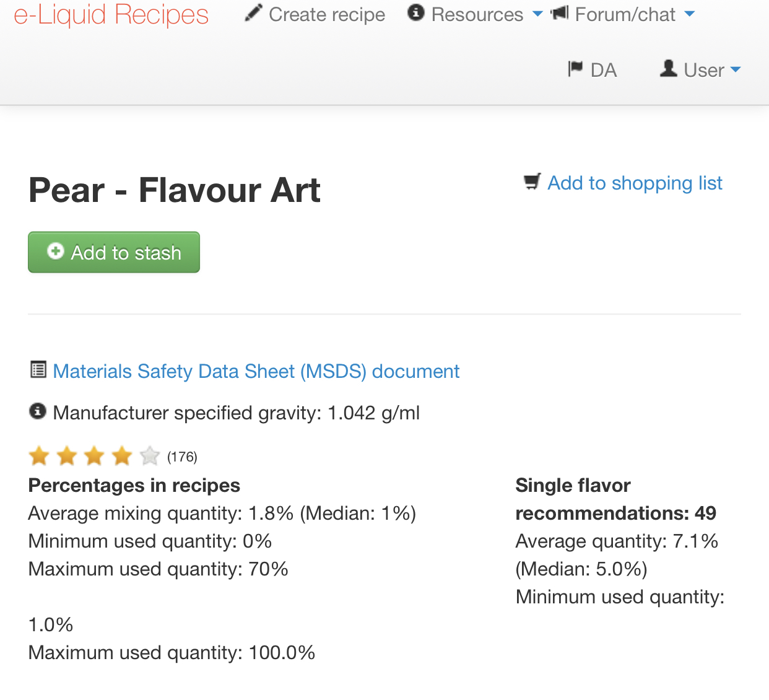This screenshot has height=700, width=769.
Task: Click the info icon next to Resources
Action: (x=416, y=12)
